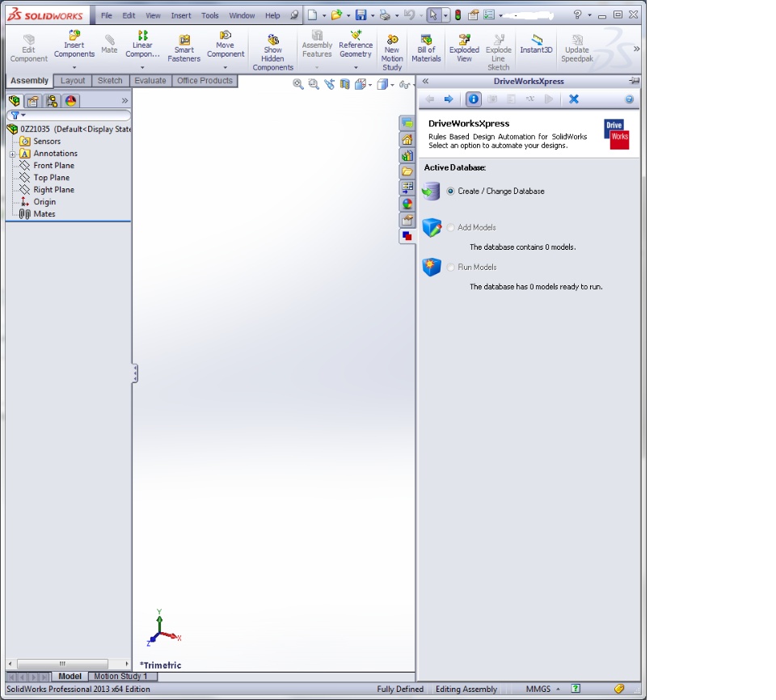
Task: Open Design Library task pane tab
Action: pyautogui.click(x=407, y=155)
